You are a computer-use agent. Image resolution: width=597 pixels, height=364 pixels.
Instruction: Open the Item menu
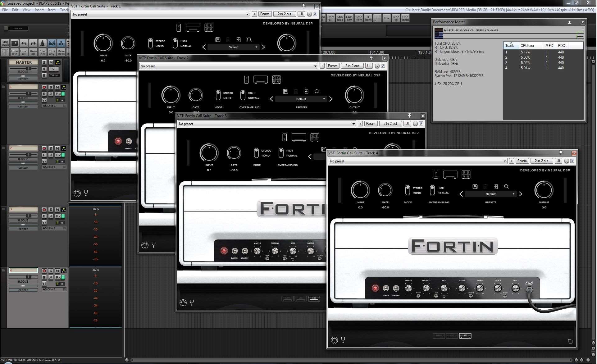pos(52,10)
